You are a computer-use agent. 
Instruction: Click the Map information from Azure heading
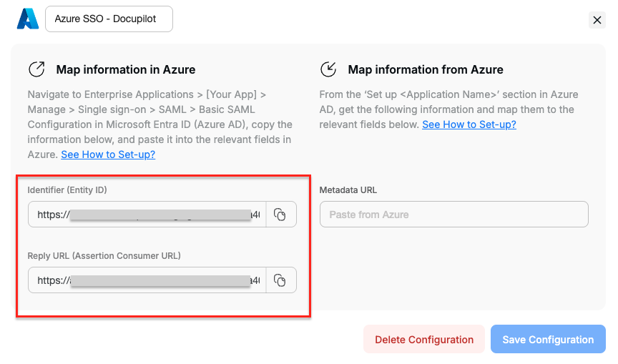click(426, 70)
